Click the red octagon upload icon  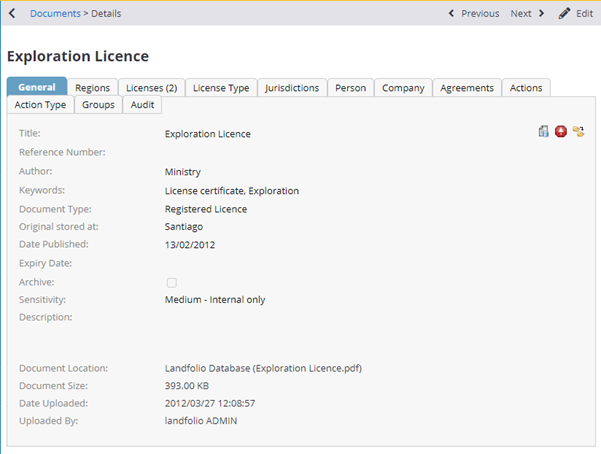coord(561,132)
